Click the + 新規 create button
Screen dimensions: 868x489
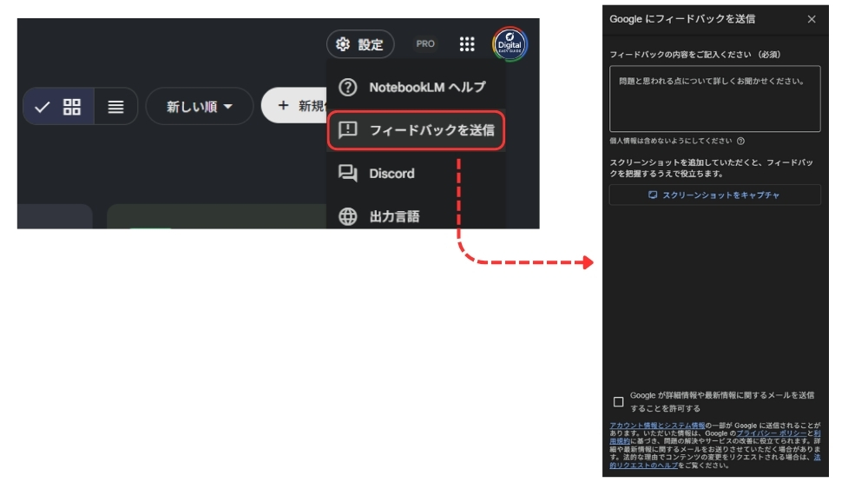[x=295, y=105]
